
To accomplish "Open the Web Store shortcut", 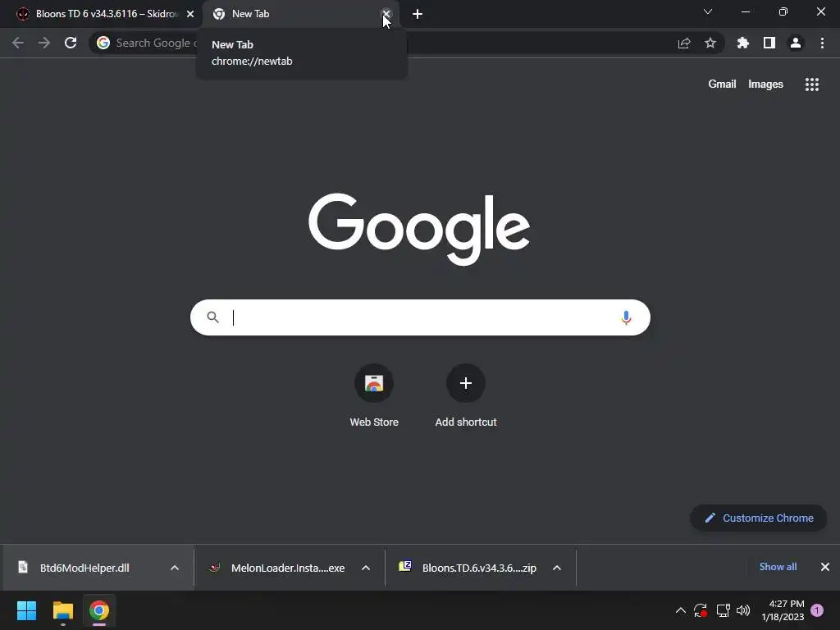I will click(374, 395).
